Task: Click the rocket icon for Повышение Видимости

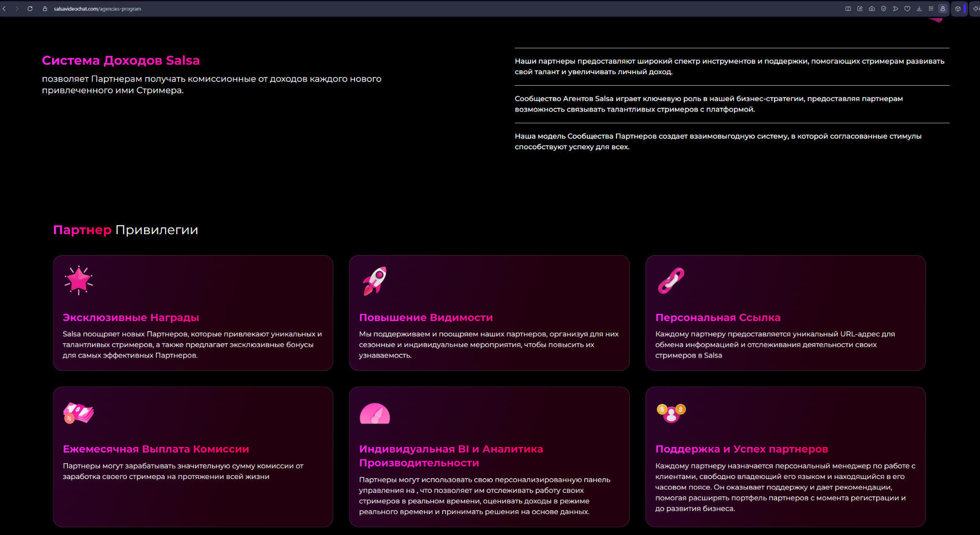Action: (375, 281)
